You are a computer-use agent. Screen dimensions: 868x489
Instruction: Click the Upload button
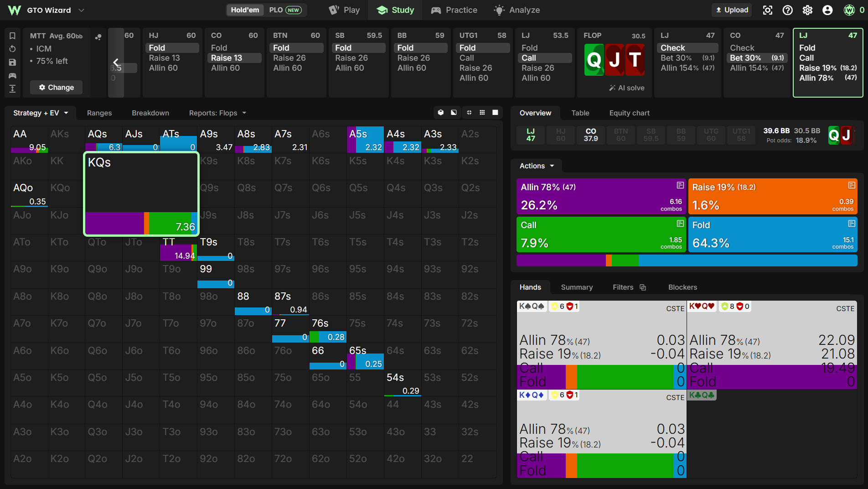[x=732, y=10]
